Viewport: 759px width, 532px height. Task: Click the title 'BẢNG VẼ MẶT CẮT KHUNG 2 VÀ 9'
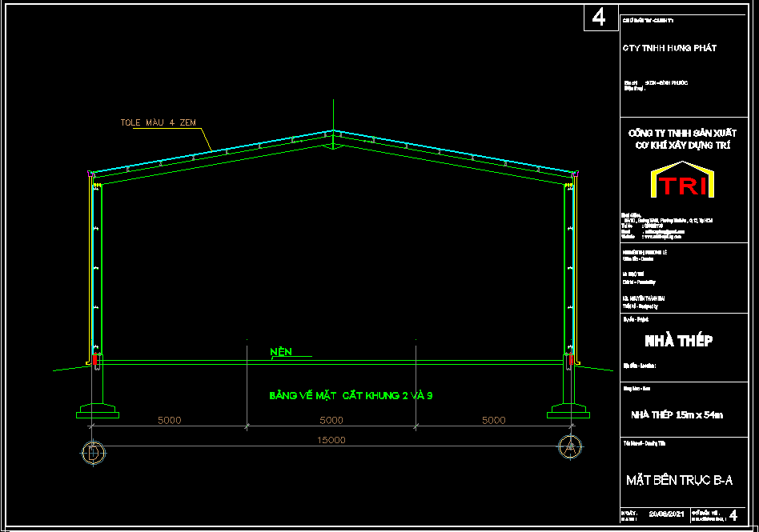[x=351, y=396]
